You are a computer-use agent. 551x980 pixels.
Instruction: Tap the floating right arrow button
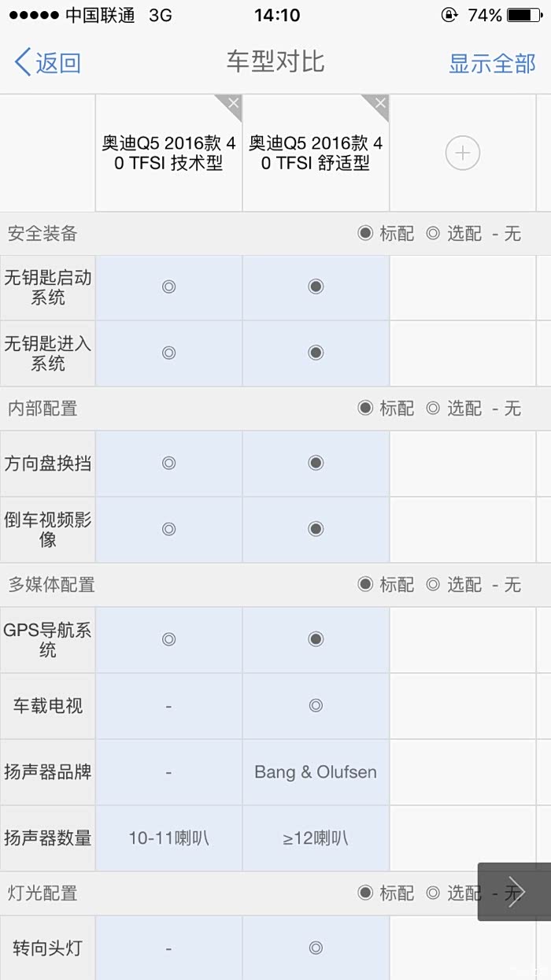click(x=514, y=892)
